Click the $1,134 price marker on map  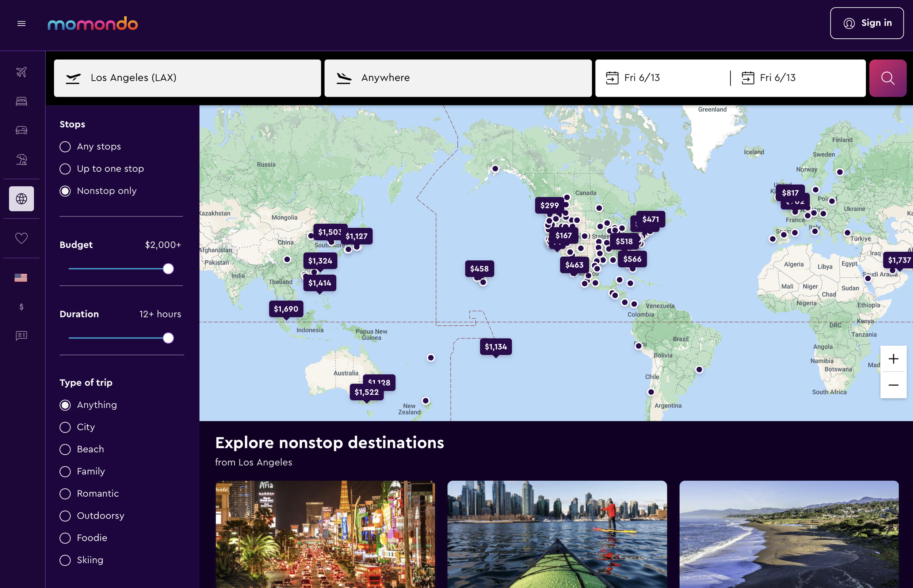[x=496, y=347]
